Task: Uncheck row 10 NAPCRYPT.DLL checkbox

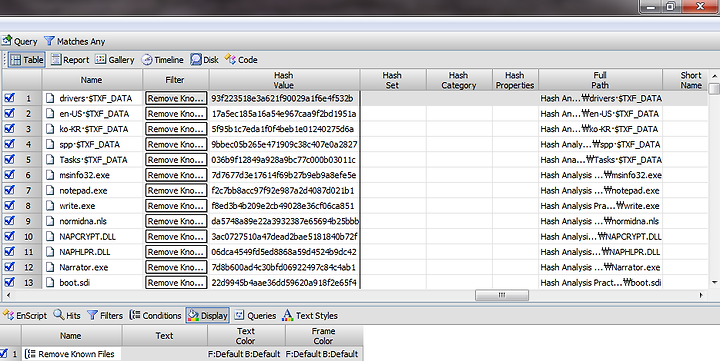Action: pos(9,237)
